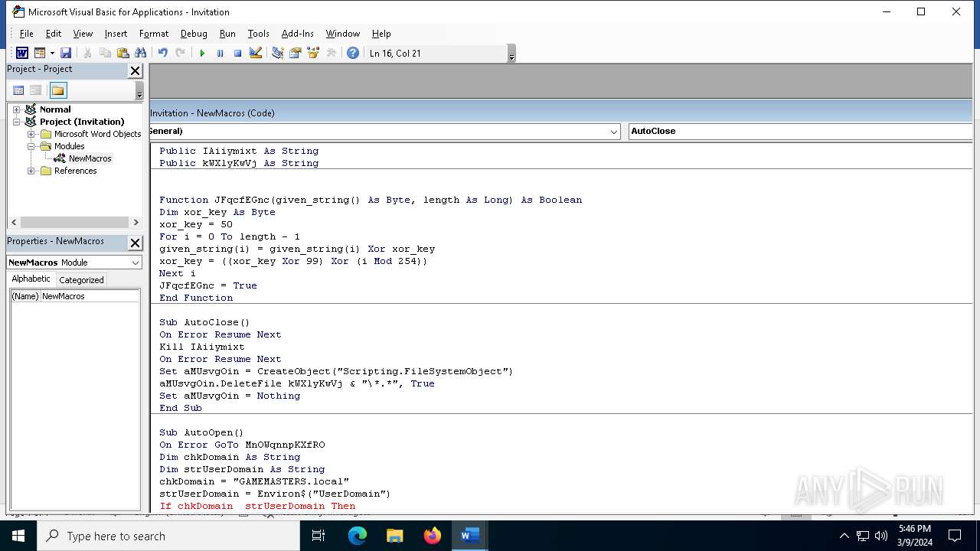Open VBA Help question mark icon

tap(352, 53)
